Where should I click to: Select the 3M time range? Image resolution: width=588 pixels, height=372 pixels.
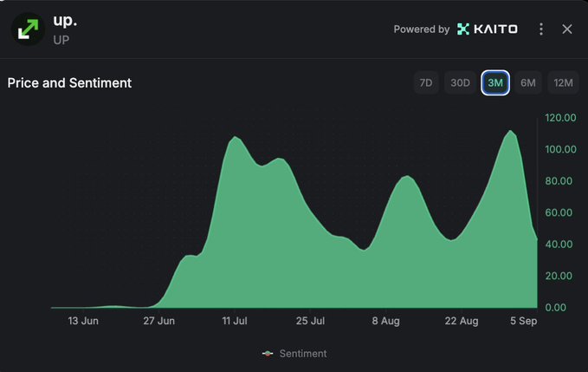point(495,82)
